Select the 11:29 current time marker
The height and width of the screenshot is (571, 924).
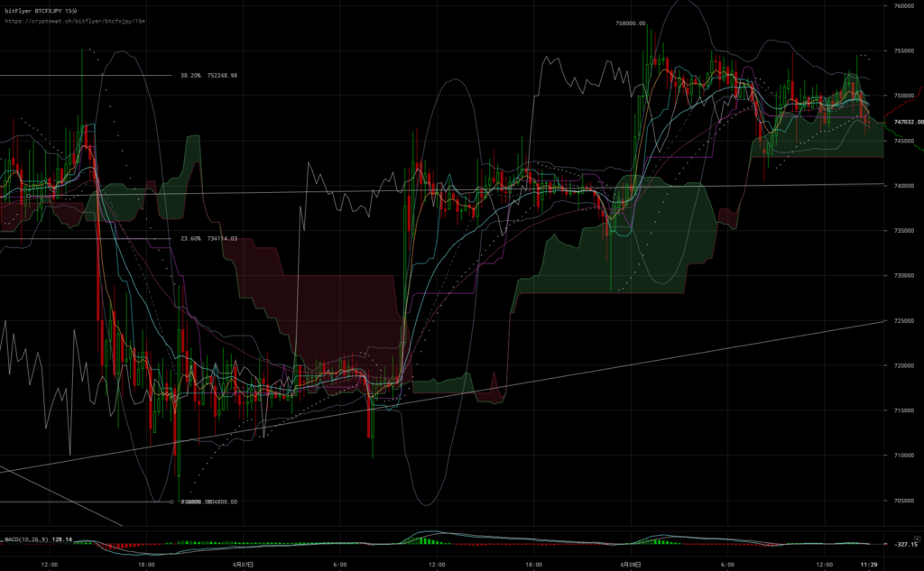pos(870,564)
